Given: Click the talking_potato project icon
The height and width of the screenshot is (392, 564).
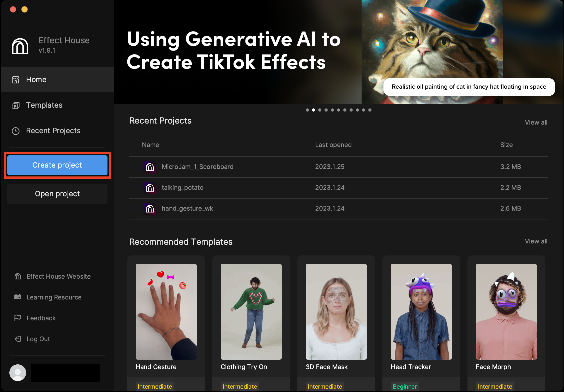Looking at the screenshot, I should pos(149,188).
